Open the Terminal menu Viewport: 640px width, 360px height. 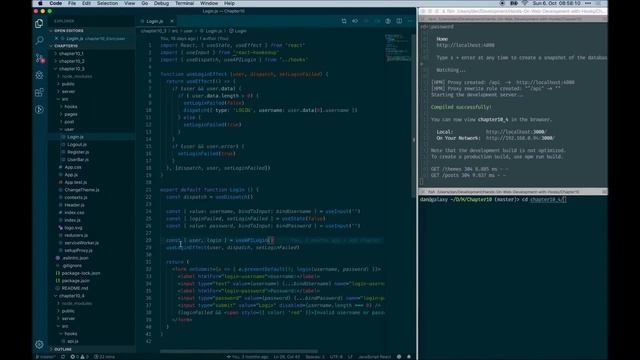pos(184,3)
